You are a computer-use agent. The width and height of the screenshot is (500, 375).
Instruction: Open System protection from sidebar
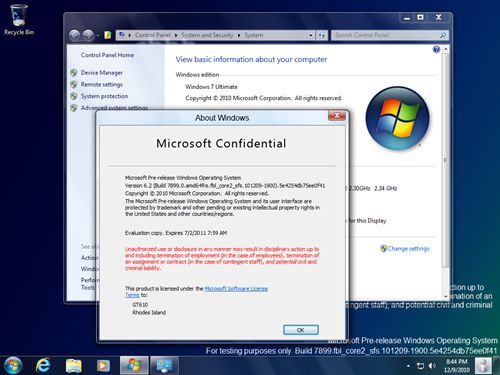pyautogui.click(x=104, y=96)
